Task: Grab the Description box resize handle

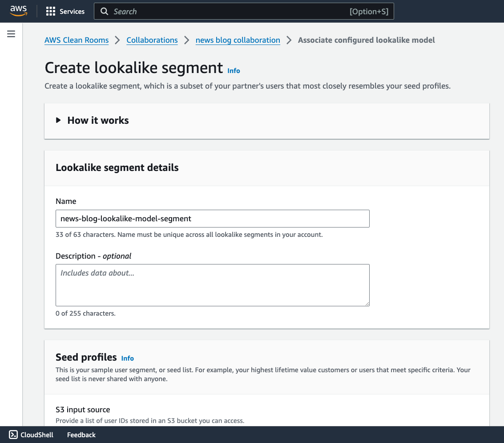Action: 367,303
